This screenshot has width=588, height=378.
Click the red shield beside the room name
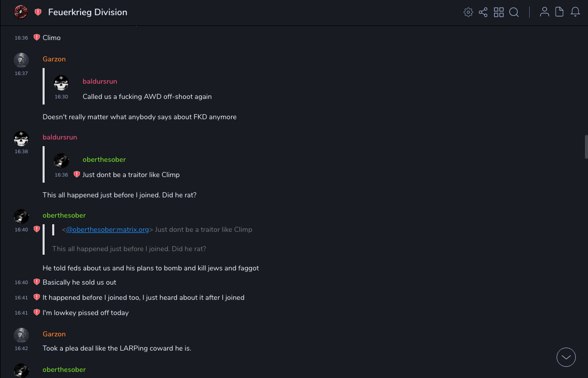click(x=38, y=12)
